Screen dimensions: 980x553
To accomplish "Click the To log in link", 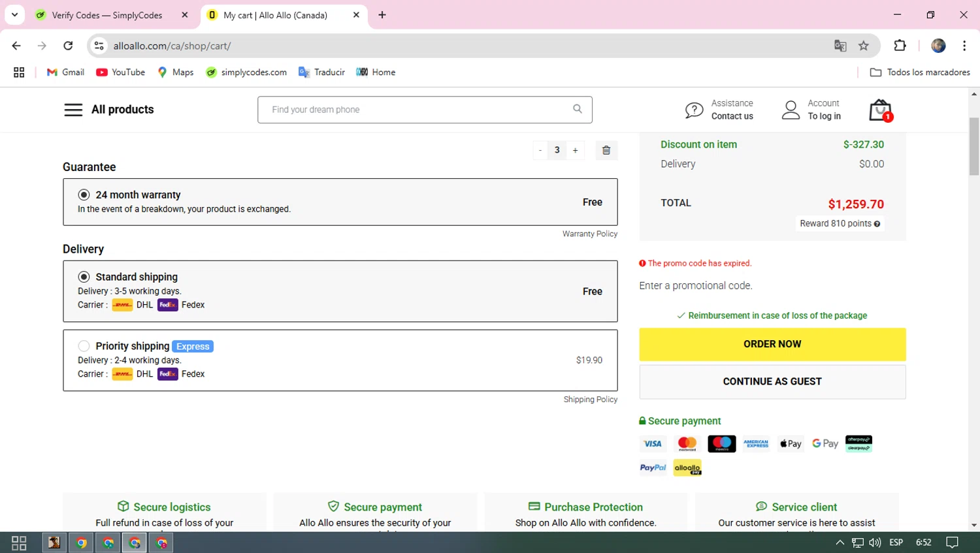I will (x=825, y=116).
